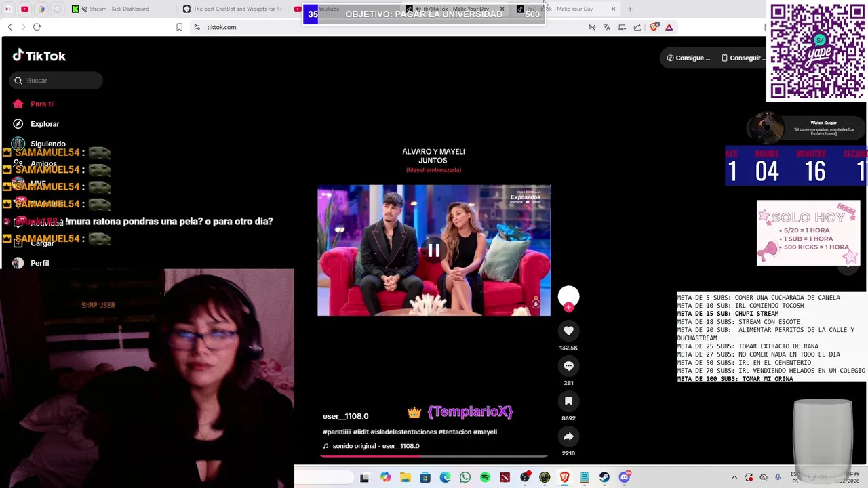
Task: Click the tiktok.com address bar
Action: (387, 27)
